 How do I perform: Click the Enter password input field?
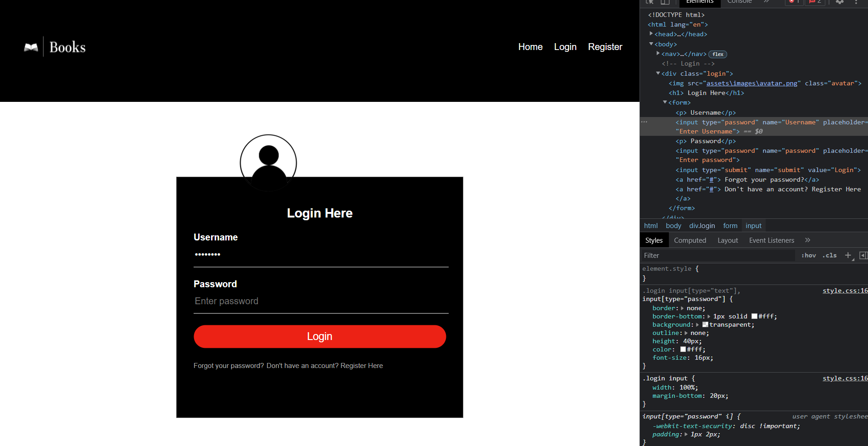coord(321,301)
